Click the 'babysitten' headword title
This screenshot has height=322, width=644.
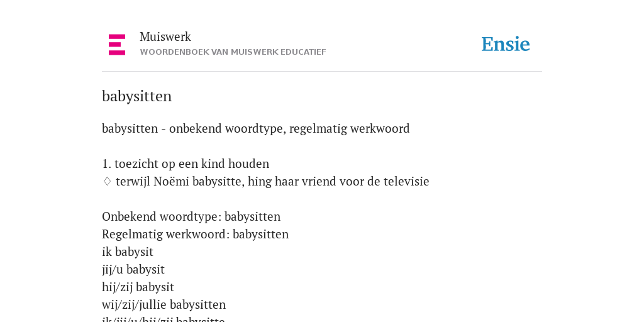[136, 96]
